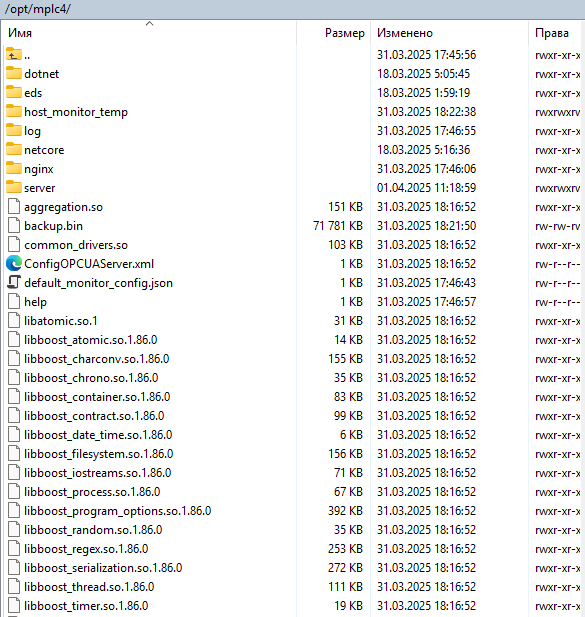The image size is (585, 617).
Task: Click the backup.bin file icon
Action: pyautogui.click(x=14, y=225)
